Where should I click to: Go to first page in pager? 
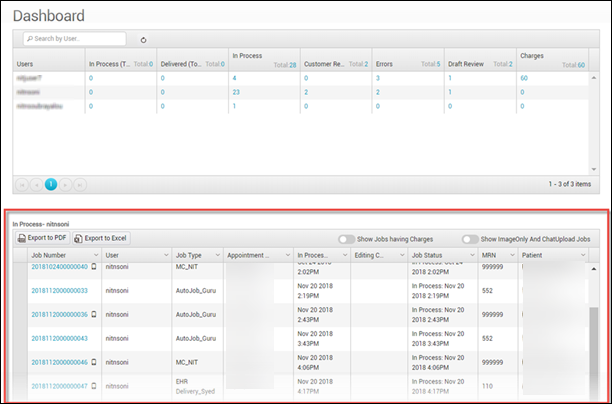pos(22,184)
